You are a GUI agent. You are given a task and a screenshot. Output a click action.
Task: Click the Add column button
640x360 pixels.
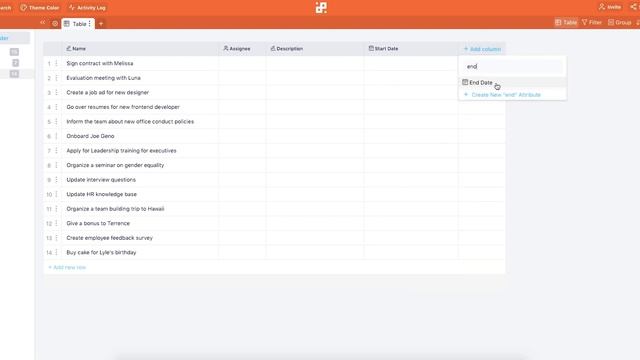pos(482,49)
